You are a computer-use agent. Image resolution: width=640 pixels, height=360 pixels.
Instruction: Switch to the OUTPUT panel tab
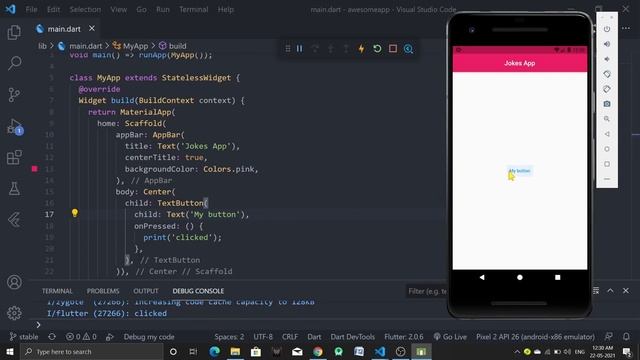[x=146, y=291]
